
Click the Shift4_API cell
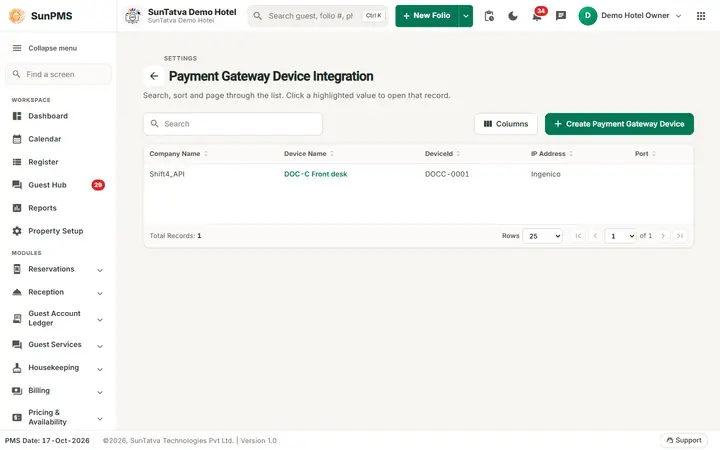click(x=167, y=174)
